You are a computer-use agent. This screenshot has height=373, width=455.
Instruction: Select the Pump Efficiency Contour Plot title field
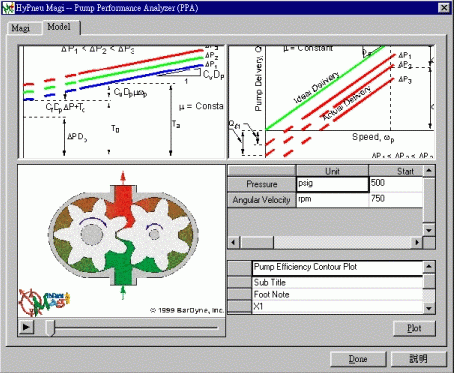point(337,268)
